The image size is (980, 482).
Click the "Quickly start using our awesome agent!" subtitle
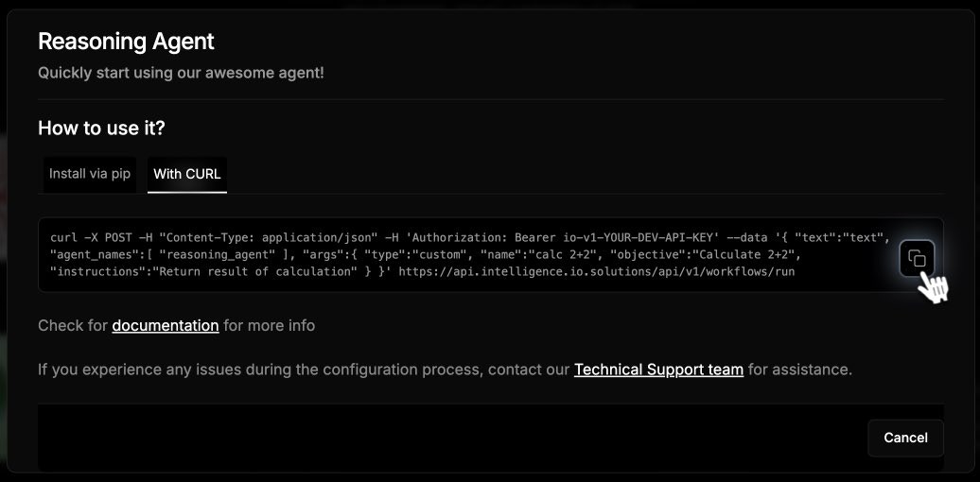click(x=181, y=72)
